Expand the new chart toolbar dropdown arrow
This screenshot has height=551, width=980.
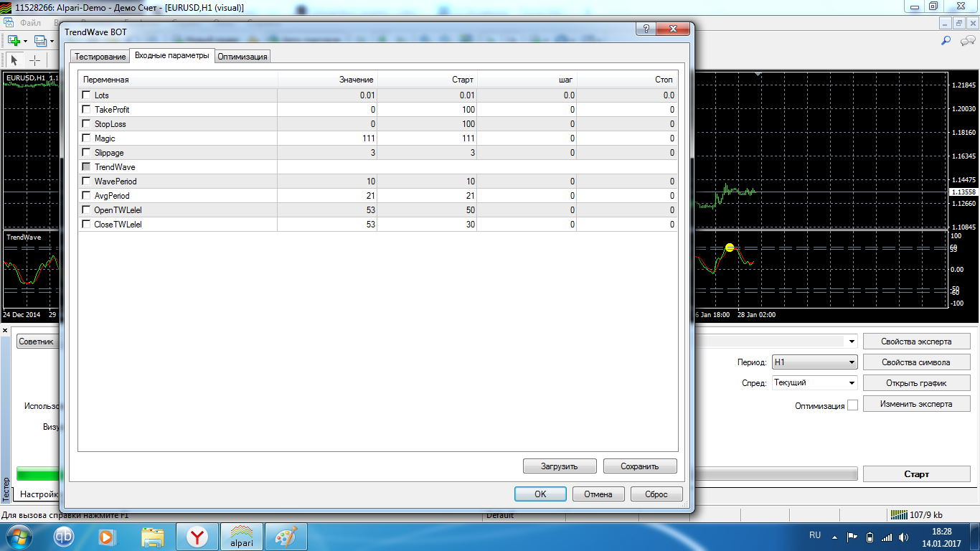point(26,41)
